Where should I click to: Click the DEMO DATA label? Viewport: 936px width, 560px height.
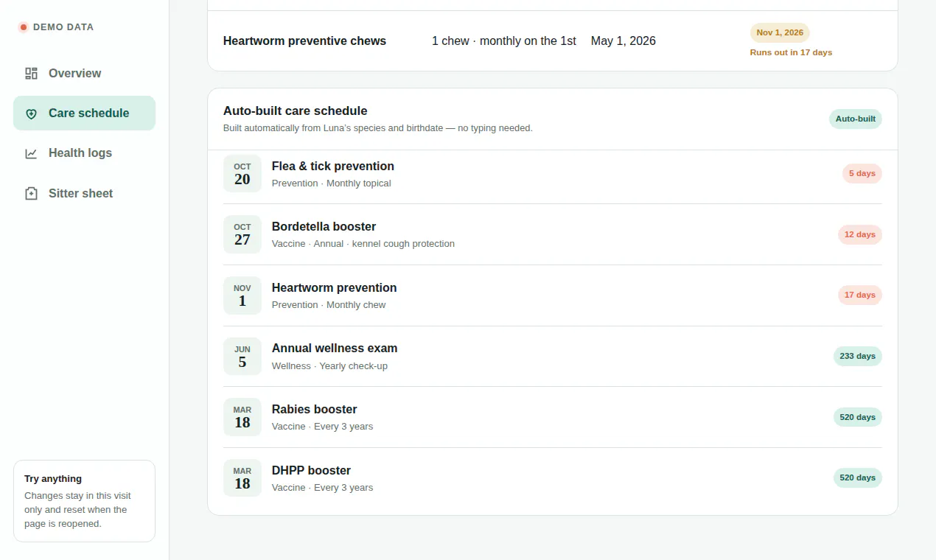(63, 27)
